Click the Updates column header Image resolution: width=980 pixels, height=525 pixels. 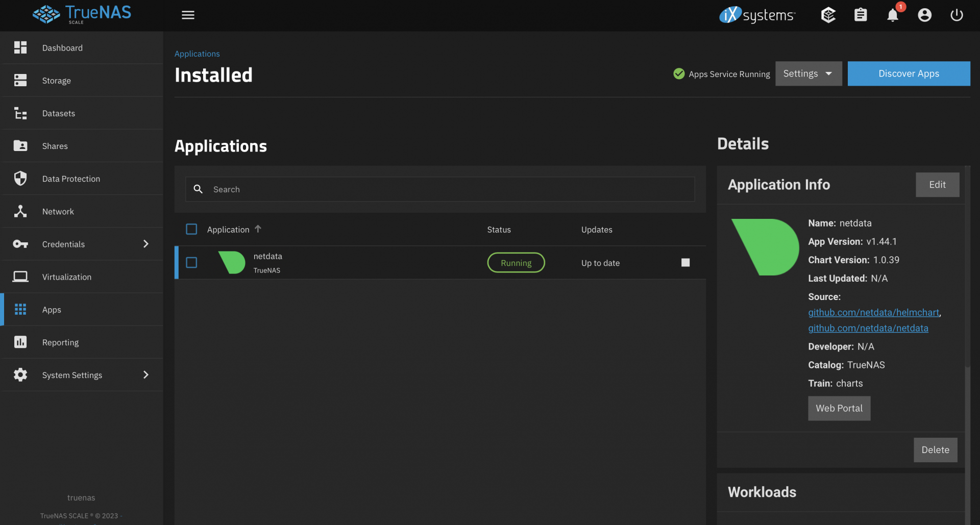click(597, 230)
